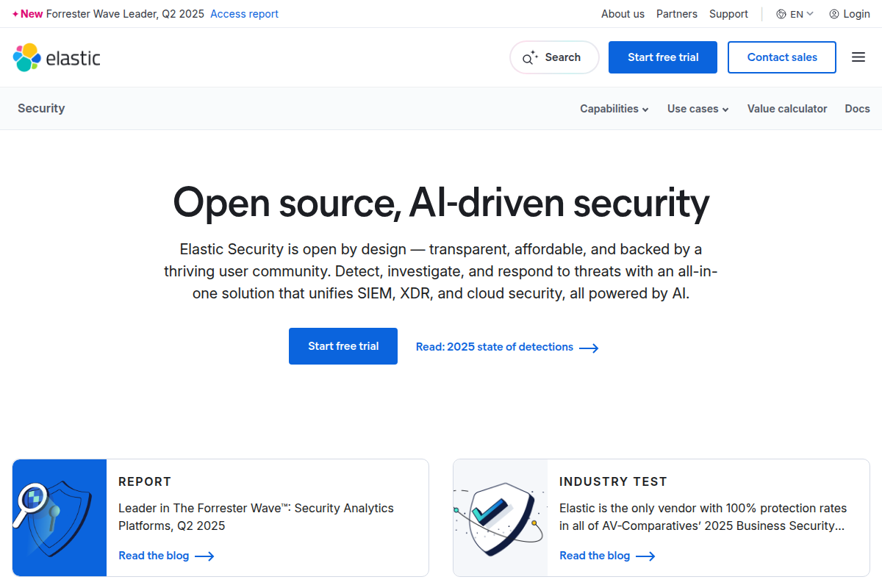This screenshot has width=882, height=588.
Task: Click the Elastic logo
Action: 55,57
